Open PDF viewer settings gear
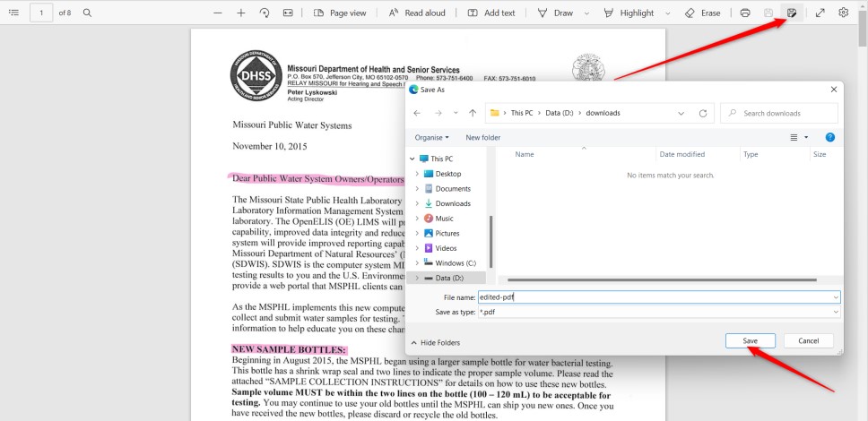Image resolution: width=868 pixels, height=421 pixels. 844,13
